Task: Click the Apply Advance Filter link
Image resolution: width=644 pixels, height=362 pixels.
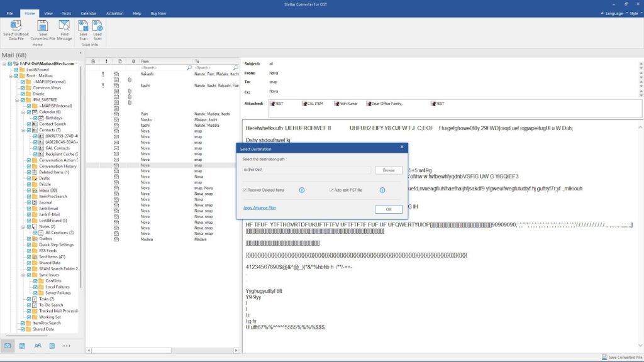Action: pyautogui.click(x=260, y=208)
